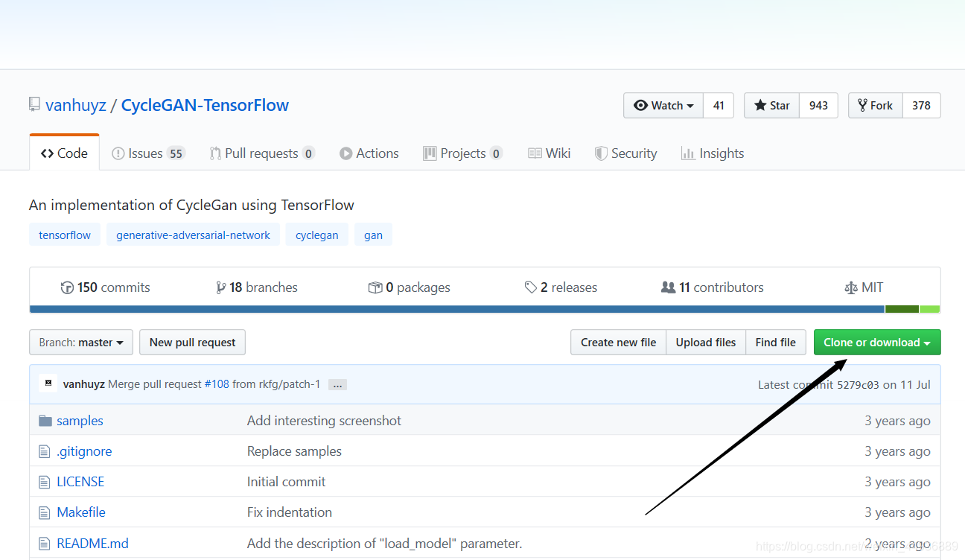Star the repository

coord(772,106)
